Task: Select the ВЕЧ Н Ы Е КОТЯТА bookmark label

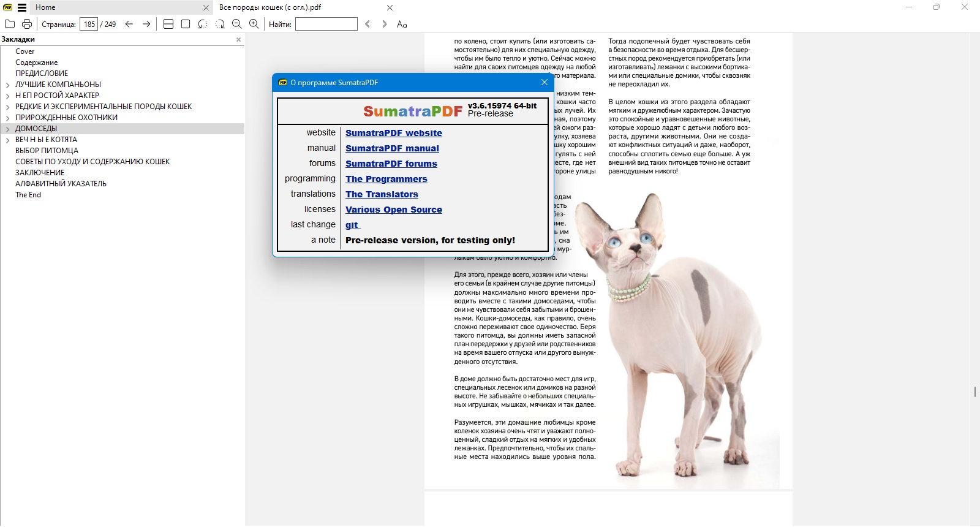Action: click(x=47, y=140)
